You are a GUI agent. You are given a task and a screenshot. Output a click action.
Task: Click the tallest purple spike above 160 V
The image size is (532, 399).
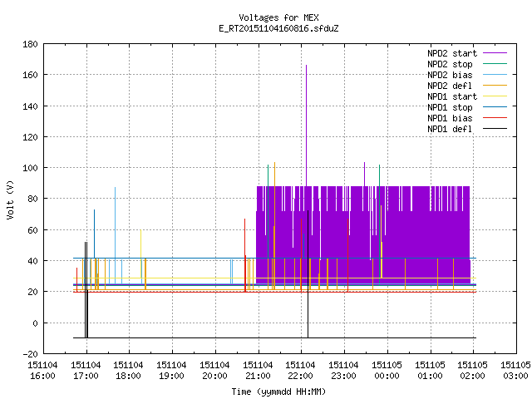(307, 126)
